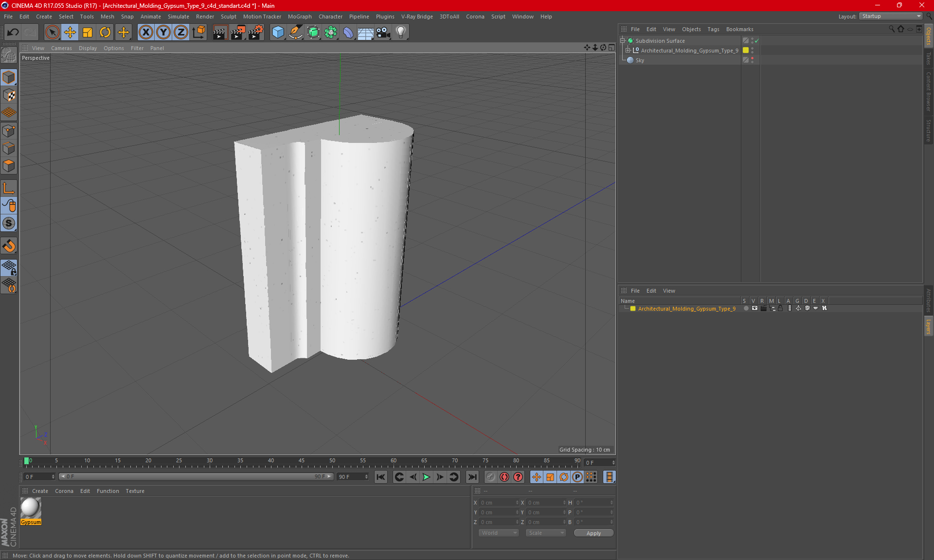Toggle Subdivision Surface enable checkmark
This screenshot has width=934, height=560.
point(757,41)
